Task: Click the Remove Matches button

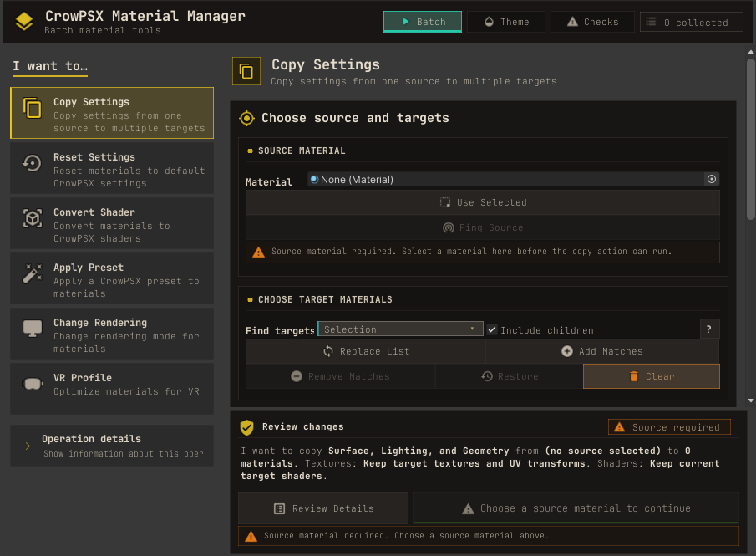Action: click(340, 376)
